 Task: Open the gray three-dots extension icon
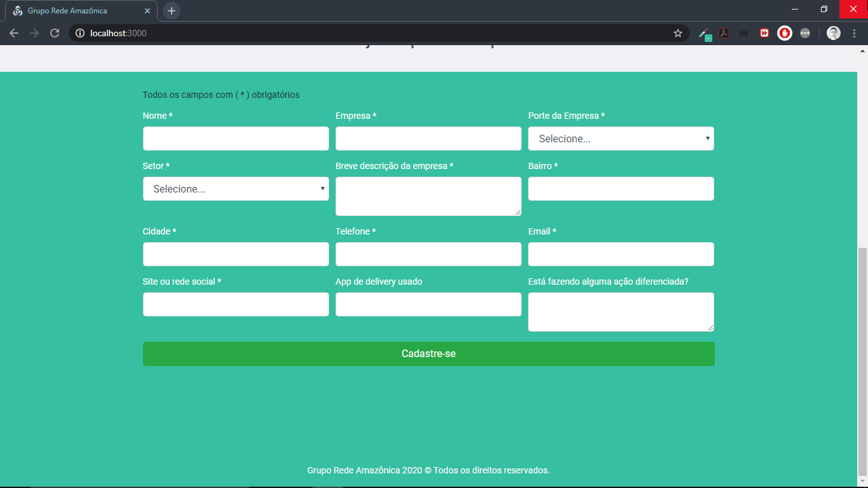pos(805,33)
